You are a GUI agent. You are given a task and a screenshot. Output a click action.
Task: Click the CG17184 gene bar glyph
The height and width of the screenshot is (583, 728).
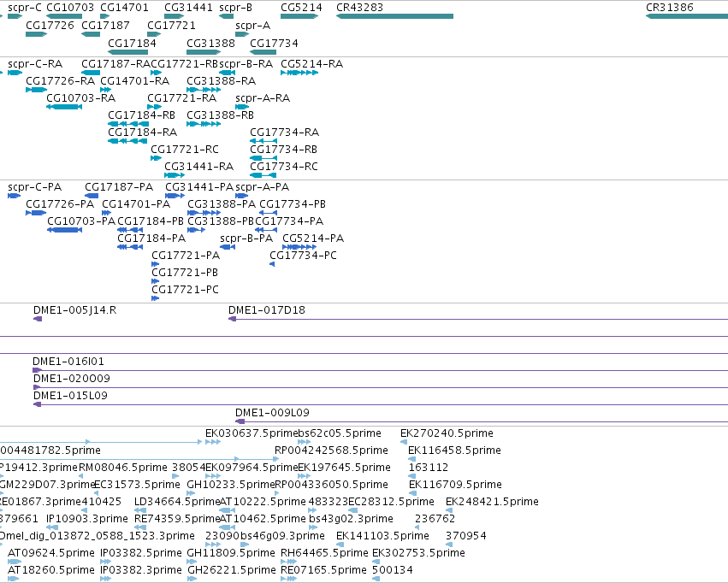127,52
